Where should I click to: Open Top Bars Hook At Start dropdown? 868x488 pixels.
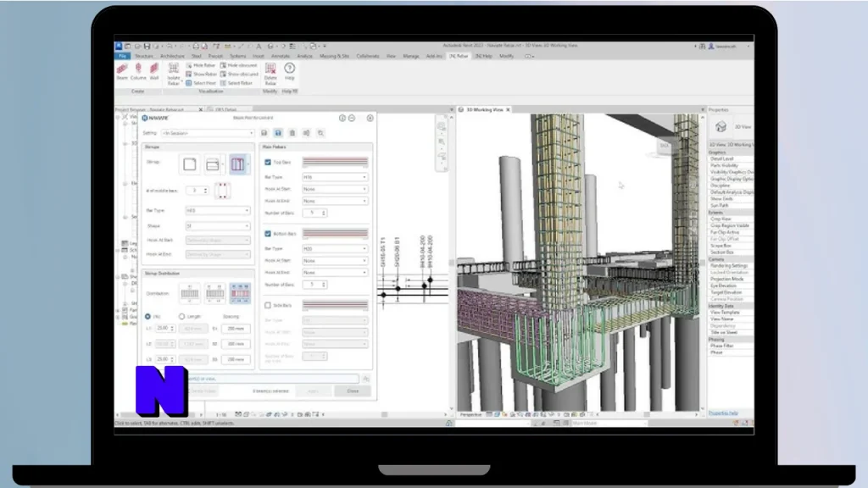334,189
